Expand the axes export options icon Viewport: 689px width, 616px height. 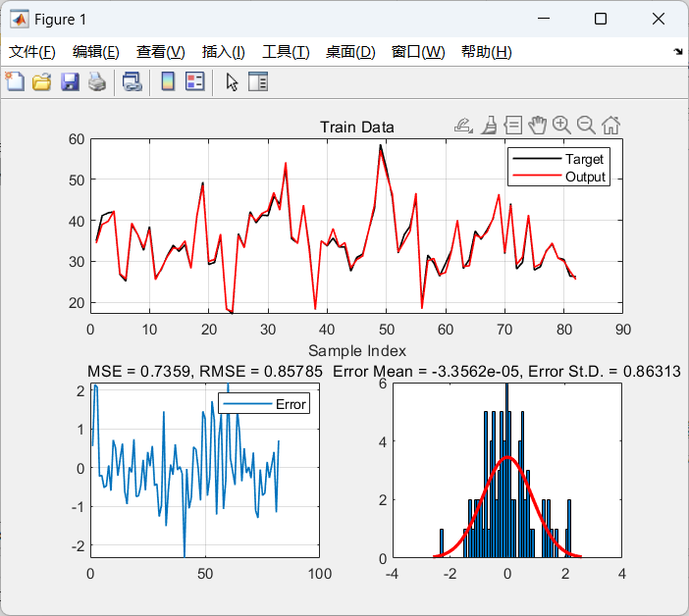(463, 125)
